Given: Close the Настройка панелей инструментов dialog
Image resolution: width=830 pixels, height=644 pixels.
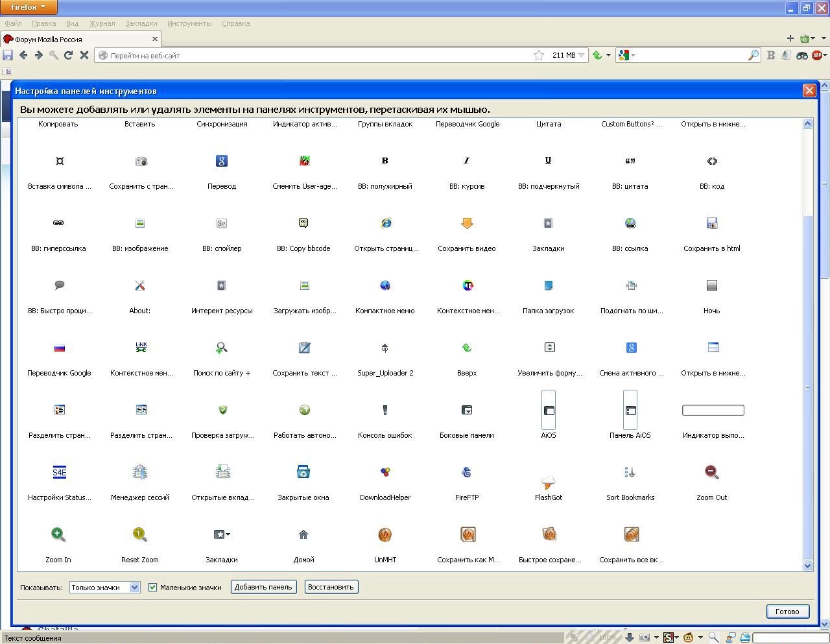Looking at the screenshot, I should [809, 91].
